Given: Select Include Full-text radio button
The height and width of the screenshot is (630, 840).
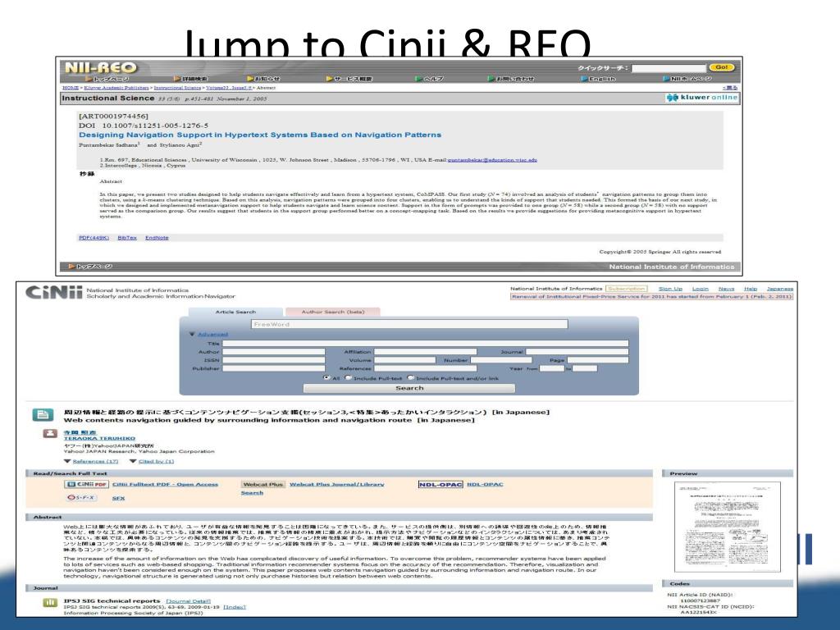Looking at the screenshot, I should (x=349, y=377).
